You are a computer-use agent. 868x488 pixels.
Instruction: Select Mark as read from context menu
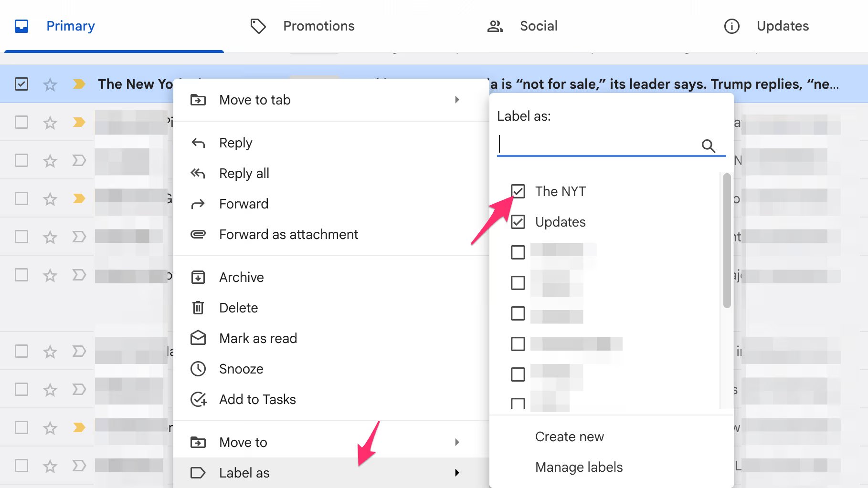pyautogui.click(x=258, y=338)
